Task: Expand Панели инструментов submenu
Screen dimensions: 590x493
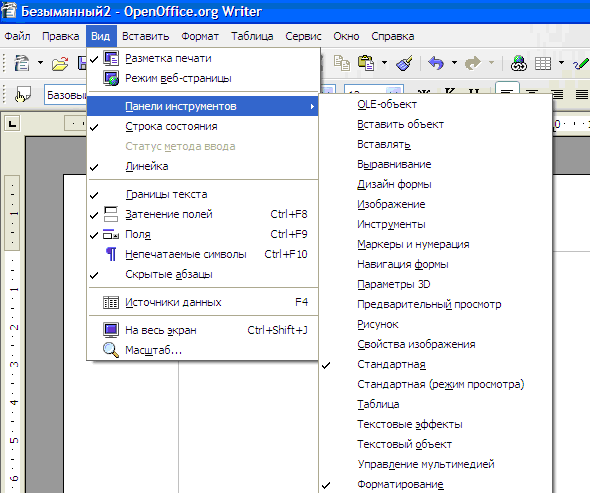Action: pos(203,107)
